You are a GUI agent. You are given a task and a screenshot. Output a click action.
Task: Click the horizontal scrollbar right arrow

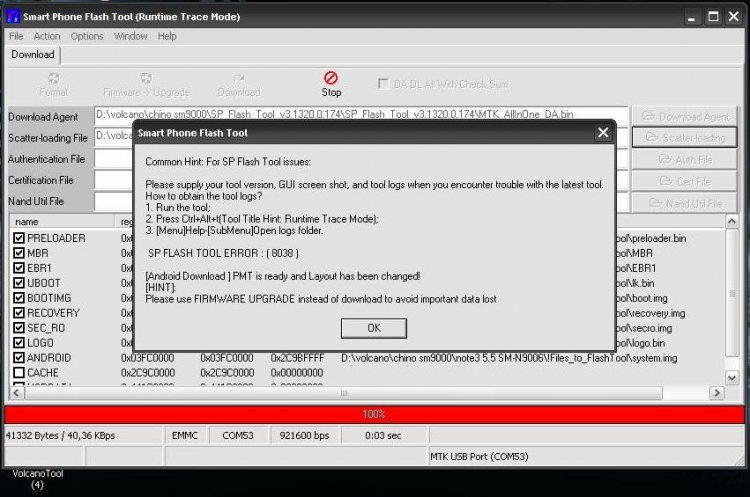(717, 393)
